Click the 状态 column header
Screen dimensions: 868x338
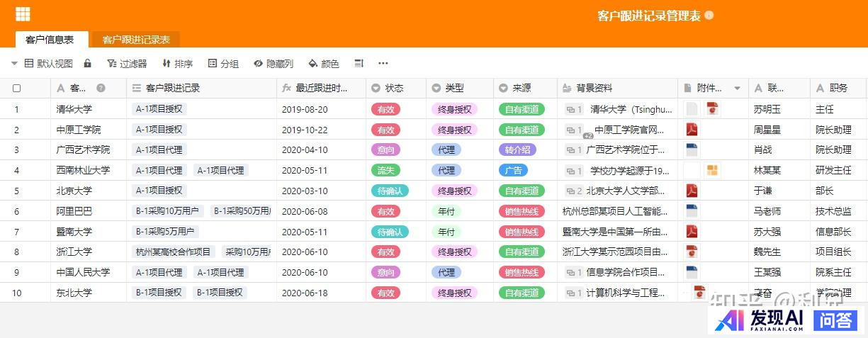coord(396,88)
